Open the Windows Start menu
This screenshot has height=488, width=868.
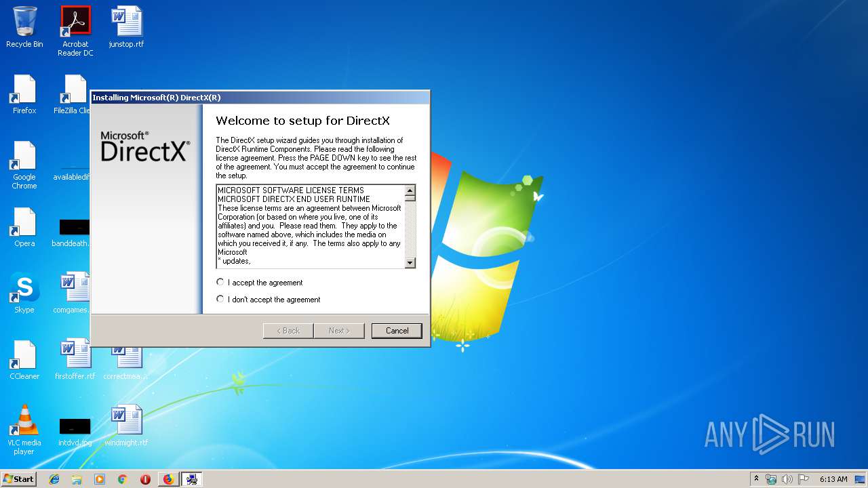point(19,479)
